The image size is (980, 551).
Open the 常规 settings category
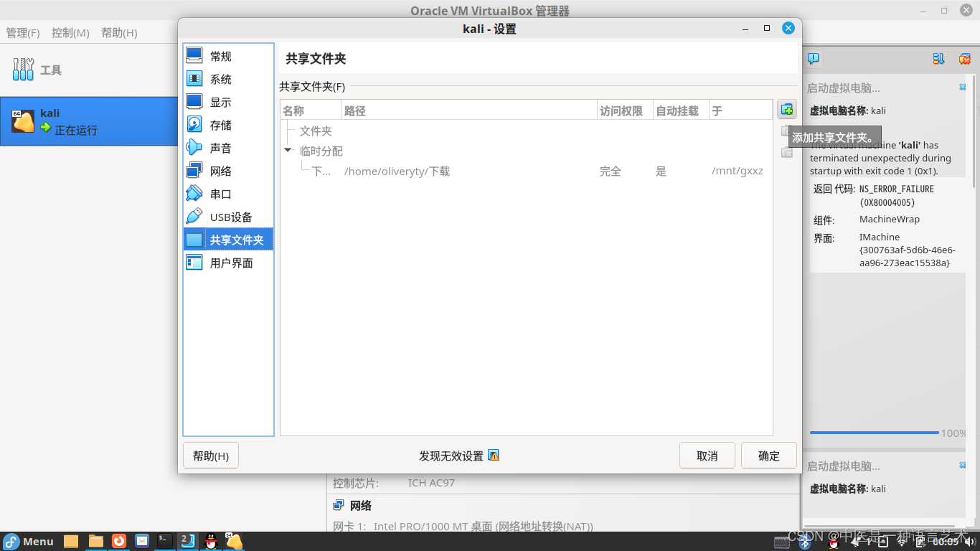point(228,56)
